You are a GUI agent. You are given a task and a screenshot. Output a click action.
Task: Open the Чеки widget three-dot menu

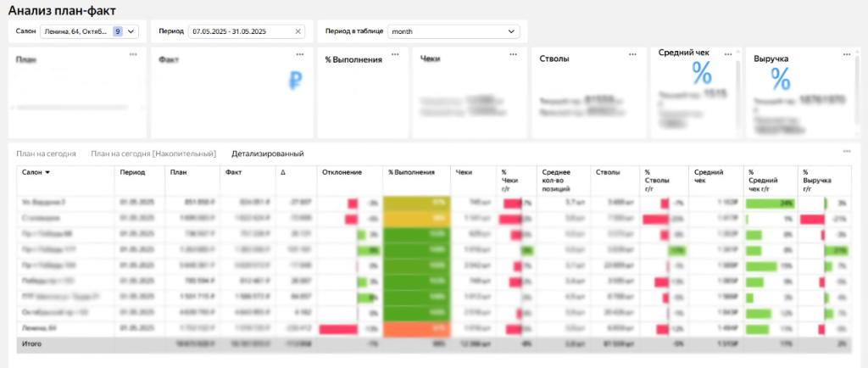pyautogui.click(x=515, y=54)
